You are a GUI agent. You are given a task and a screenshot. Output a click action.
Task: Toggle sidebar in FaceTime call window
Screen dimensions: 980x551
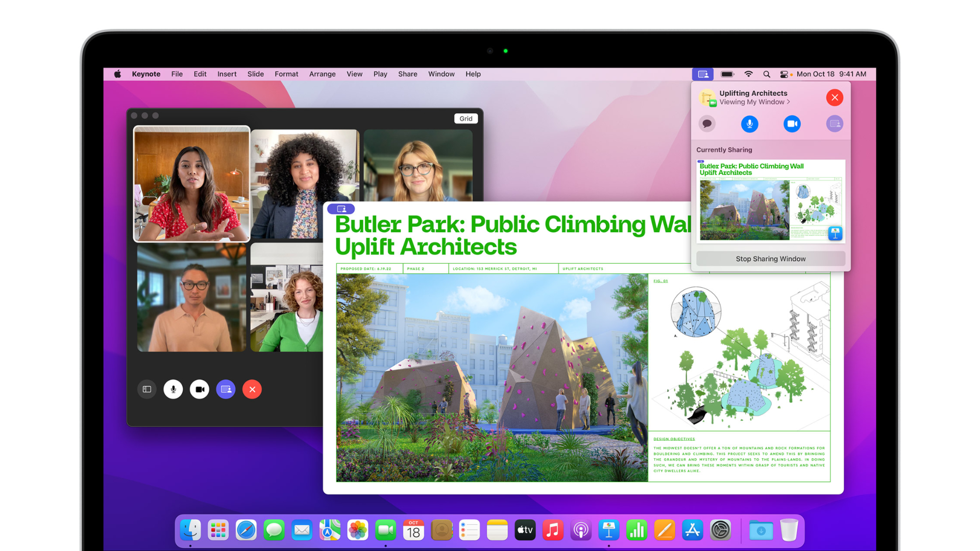pos(147,389)
